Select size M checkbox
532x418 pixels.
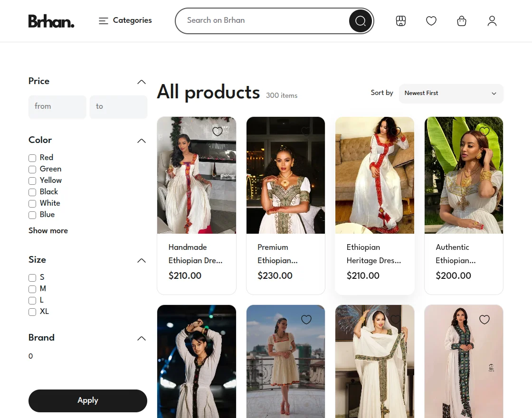coord(32,289)
